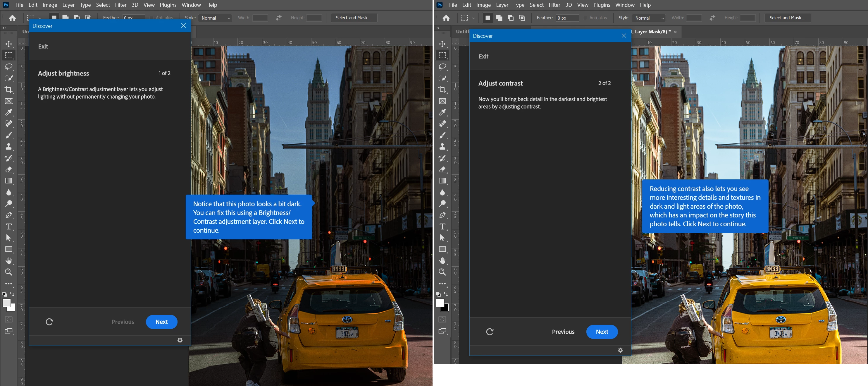Select the Zoom tool in right window

point(442,272)
